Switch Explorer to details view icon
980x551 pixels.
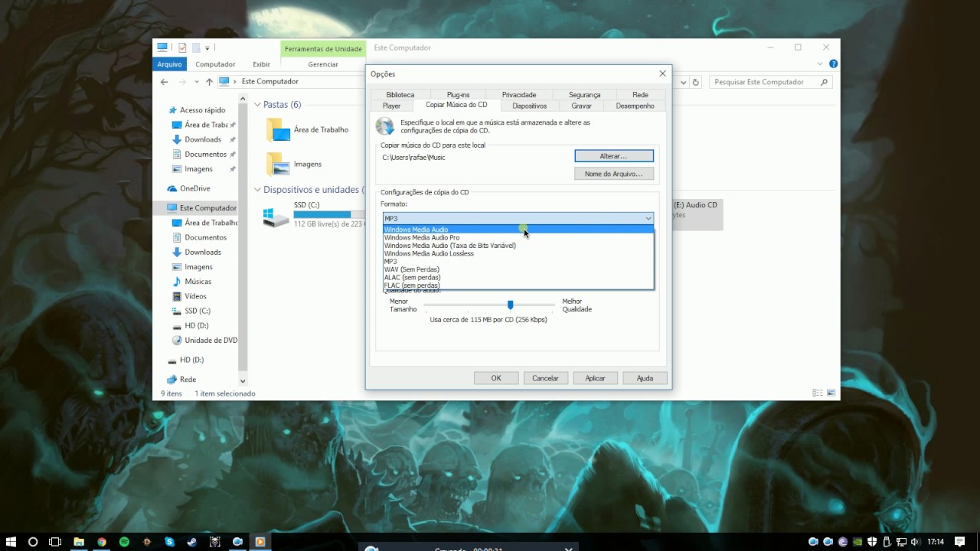click(x=818, y=393)
